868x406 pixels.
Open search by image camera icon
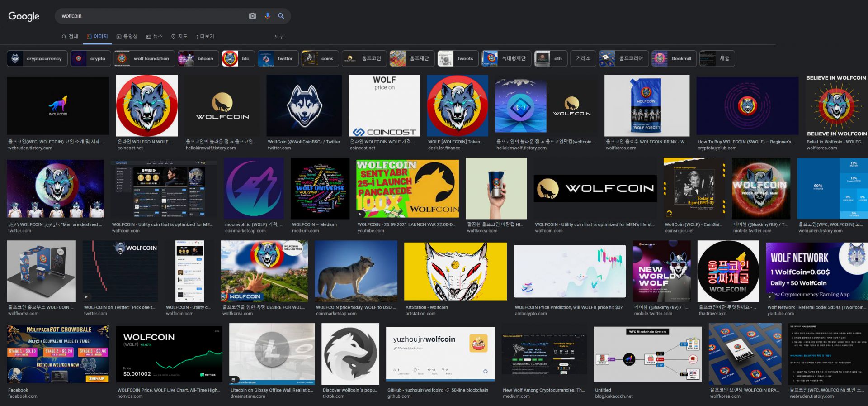point(253,16)
